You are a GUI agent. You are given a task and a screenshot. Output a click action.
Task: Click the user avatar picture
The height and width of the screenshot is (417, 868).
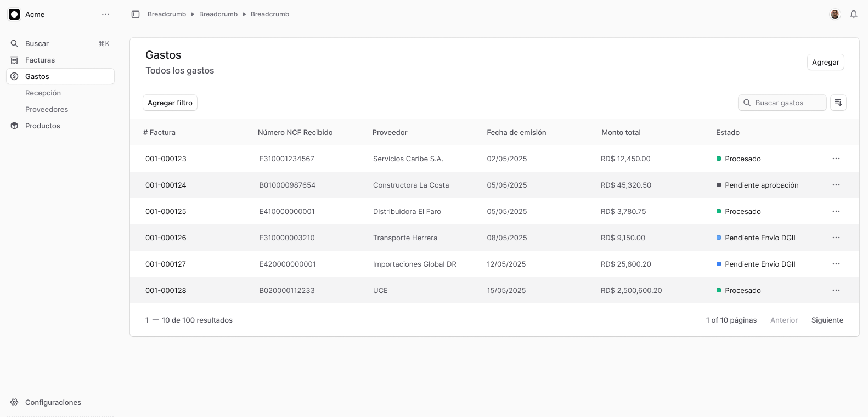[835, 14]
